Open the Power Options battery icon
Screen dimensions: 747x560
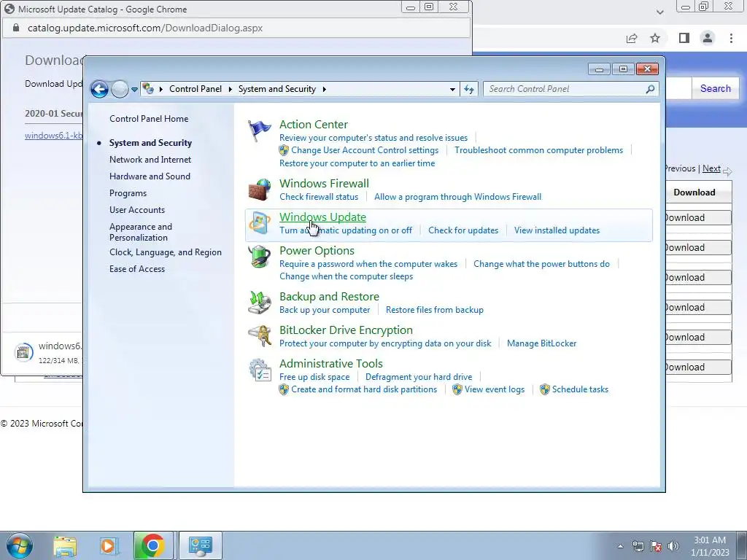(259, 257)
